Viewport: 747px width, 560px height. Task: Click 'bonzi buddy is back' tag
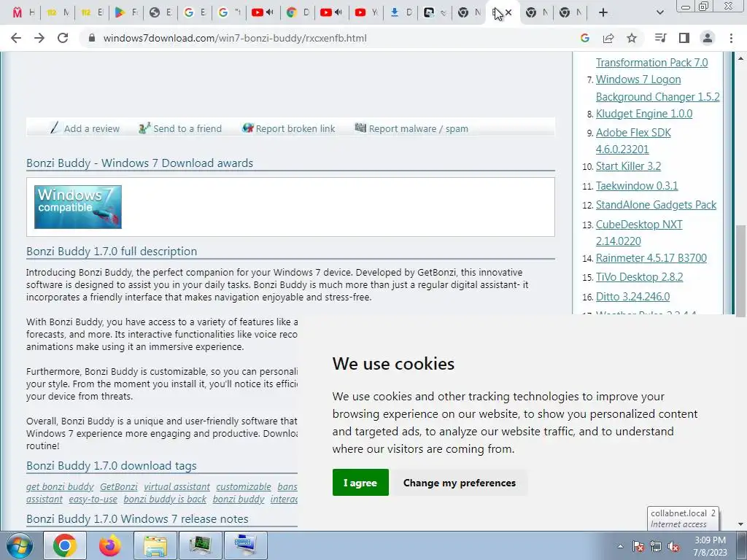pyautogui.click(x=165, y=499)
